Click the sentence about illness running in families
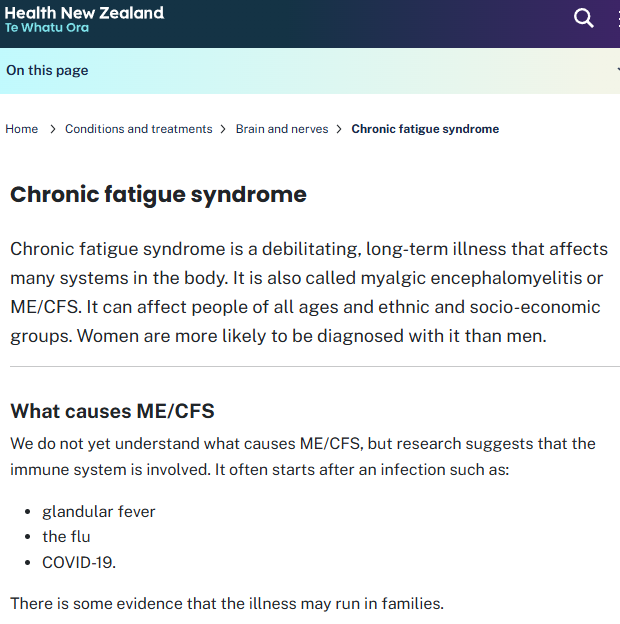620x624 pixels. [227, 603]
